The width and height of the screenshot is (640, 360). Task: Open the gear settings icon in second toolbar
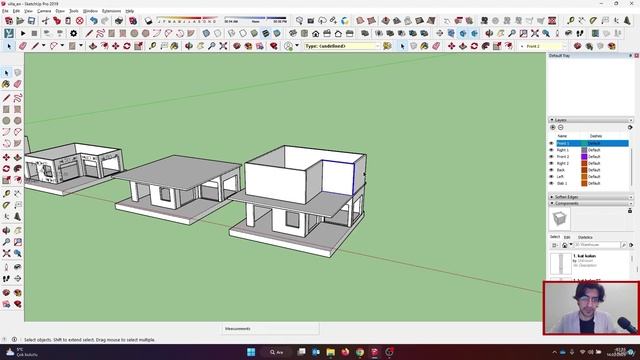tap(73, 33)
